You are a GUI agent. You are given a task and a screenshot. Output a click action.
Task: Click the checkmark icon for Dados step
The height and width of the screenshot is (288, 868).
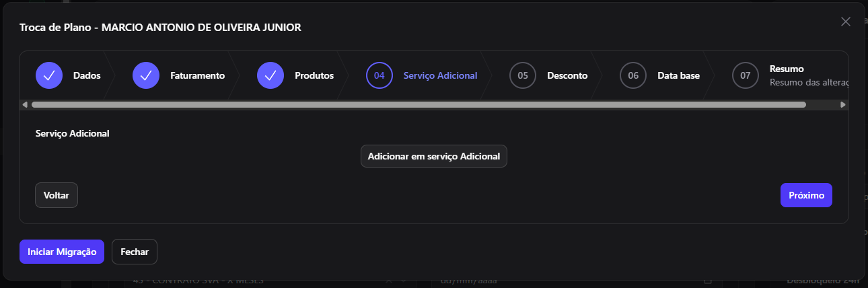click(48, 75)
